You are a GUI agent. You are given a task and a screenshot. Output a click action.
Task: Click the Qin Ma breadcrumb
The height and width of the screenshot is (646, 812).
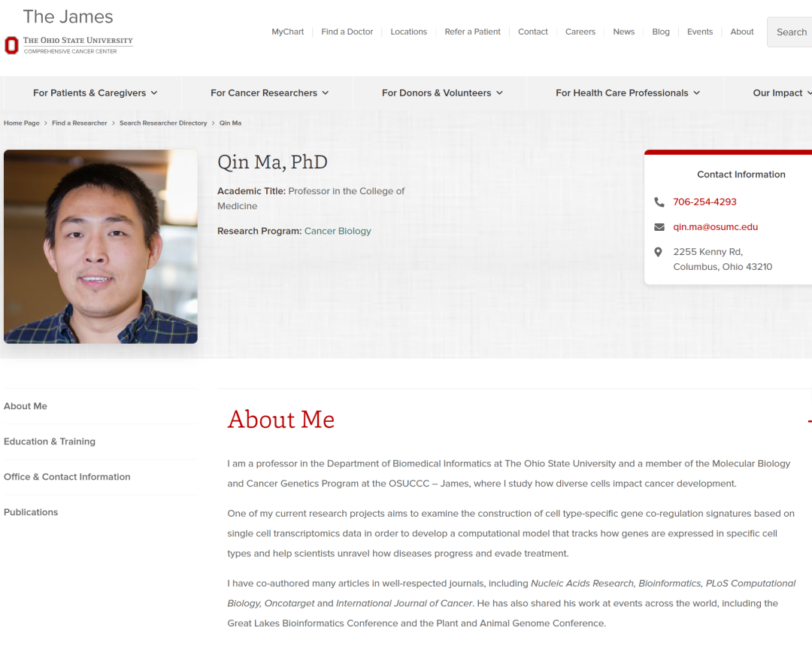230,123
